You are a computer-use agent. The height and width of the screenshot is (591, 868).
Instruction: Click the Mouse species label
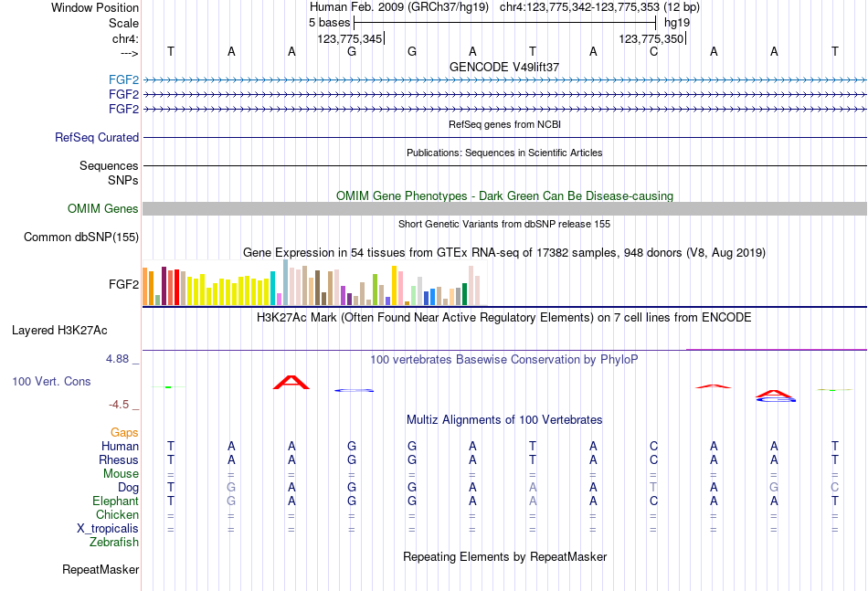tap(121, 474)
